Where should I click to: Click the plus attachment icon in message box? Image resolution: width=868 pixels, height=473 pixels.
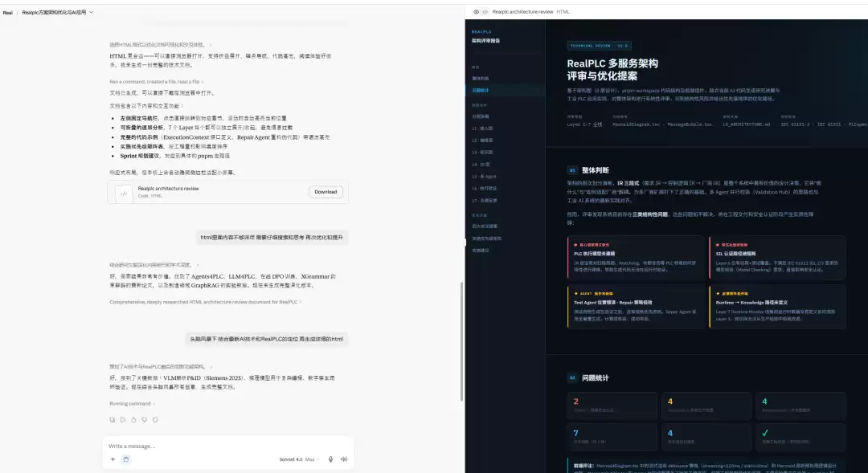point(113,459)
